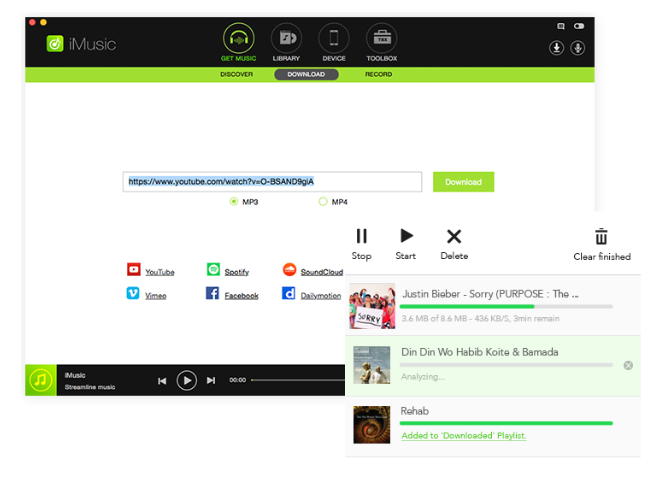The image size is (666, 478).
Task: Click the Clear finished trash icon
Action: tap(601, 237)
